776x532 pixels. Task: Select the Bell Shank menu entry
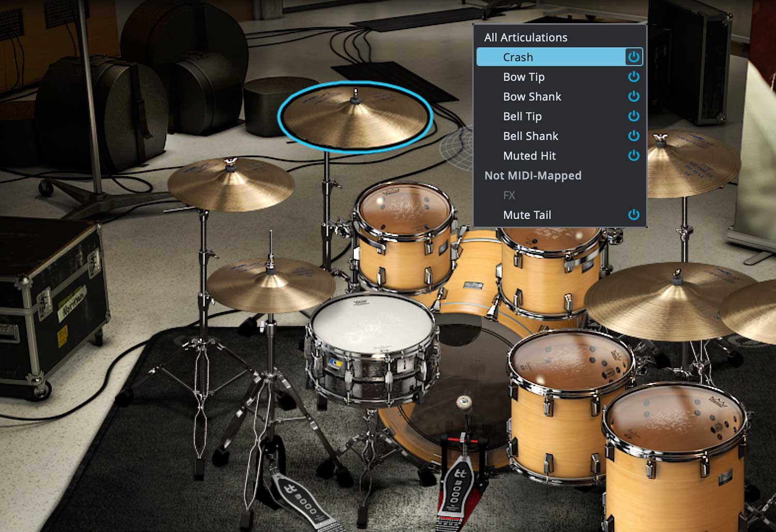(530, 136)
